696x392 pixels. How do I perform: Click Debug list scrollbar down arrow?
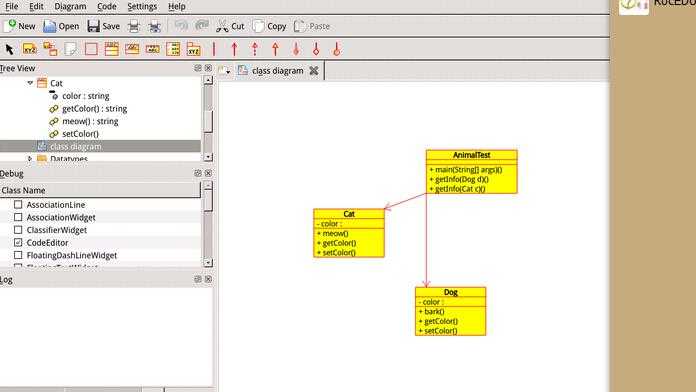pos(208,263)
